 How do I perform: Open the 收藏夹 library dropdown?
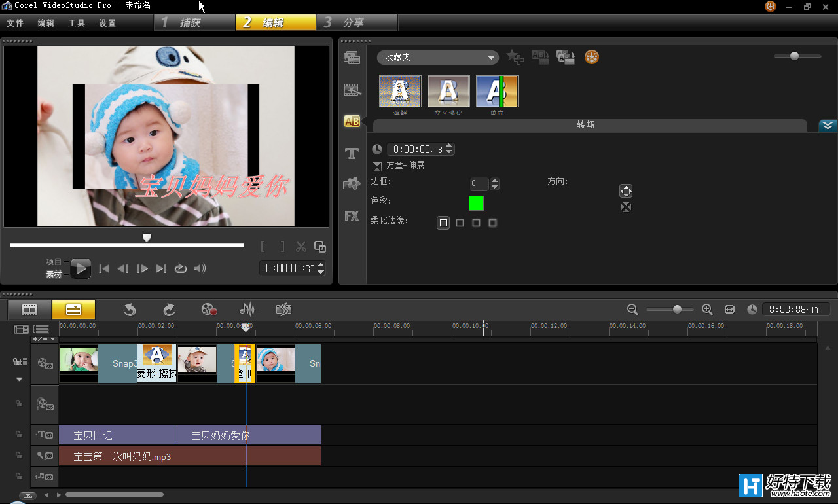[x=438, y=58]
